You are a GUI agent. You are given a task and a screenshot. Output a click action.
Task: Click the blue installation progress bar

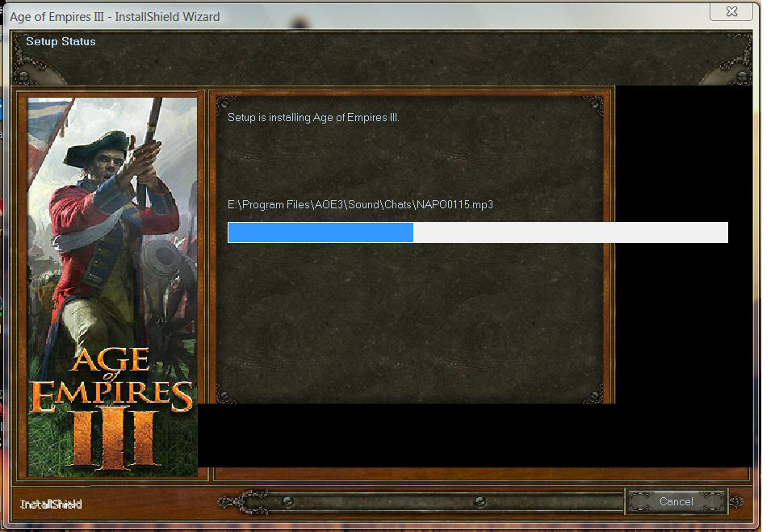(477, 232)
